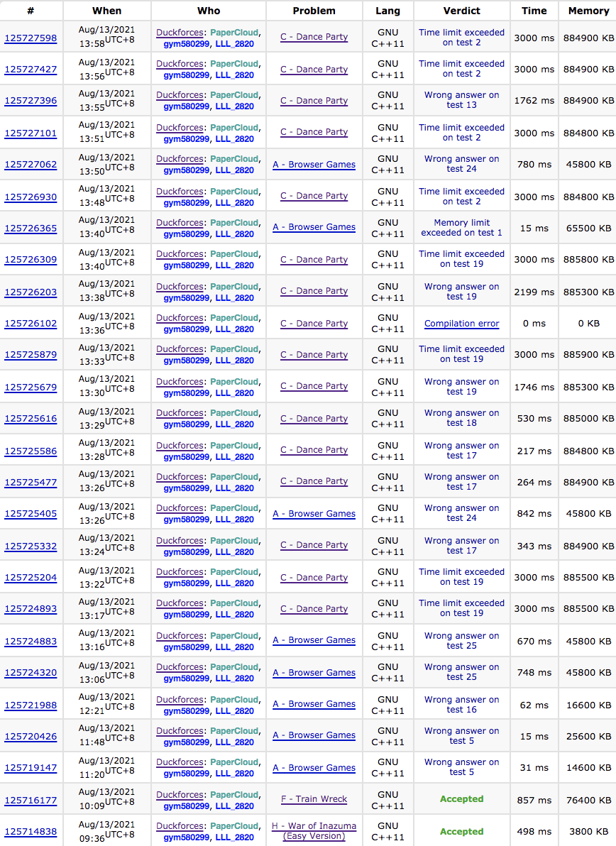Click the Memory limit exceeded on test 1 verdict
616x846 pixels.
point(461,228)
